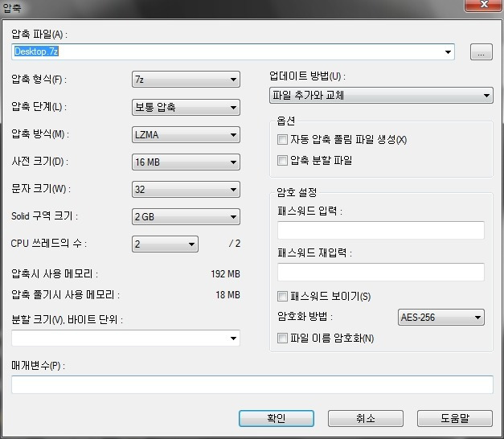Click the 패스워드 재입력 confirm password field
The height and width of the screenshot is (439, 504).
point(381,272)
